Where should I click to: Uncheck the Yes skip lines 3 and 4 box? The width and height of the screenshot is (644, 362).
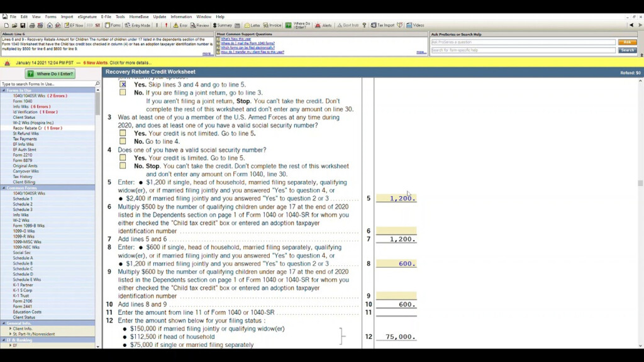pyautogui.click(x=123, y=84)
